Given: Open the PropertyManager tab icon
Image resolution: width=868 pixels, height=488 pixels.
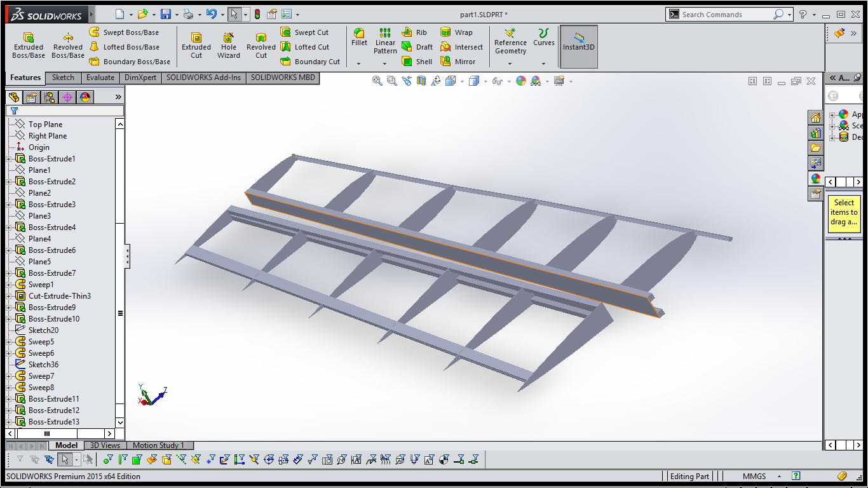Looking at the screenshot, I should pos(32,97).
